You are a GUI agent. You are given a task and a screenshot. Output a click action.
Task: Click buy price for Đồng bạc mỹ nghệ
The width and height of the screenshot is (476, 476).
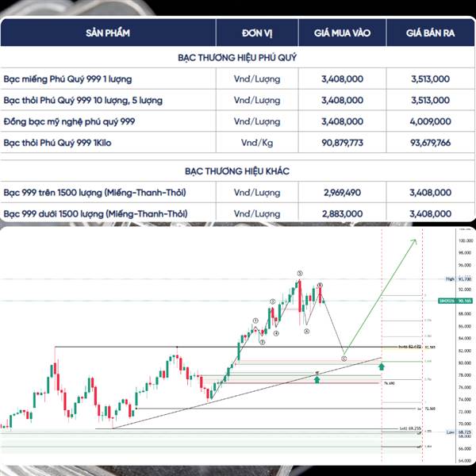tap(342, 121)
